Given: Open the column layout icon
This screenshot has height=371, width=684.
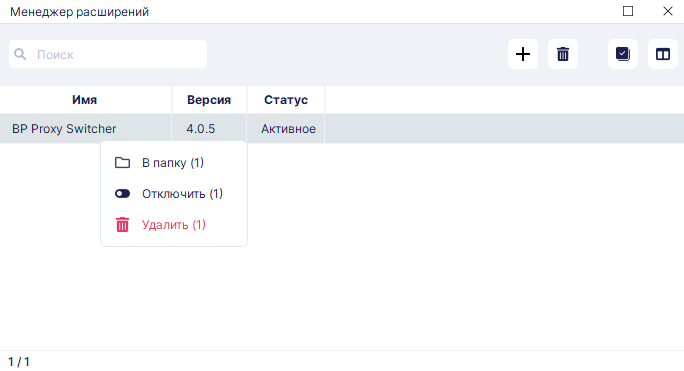Looking at the screenshot, I should point(663,54).
